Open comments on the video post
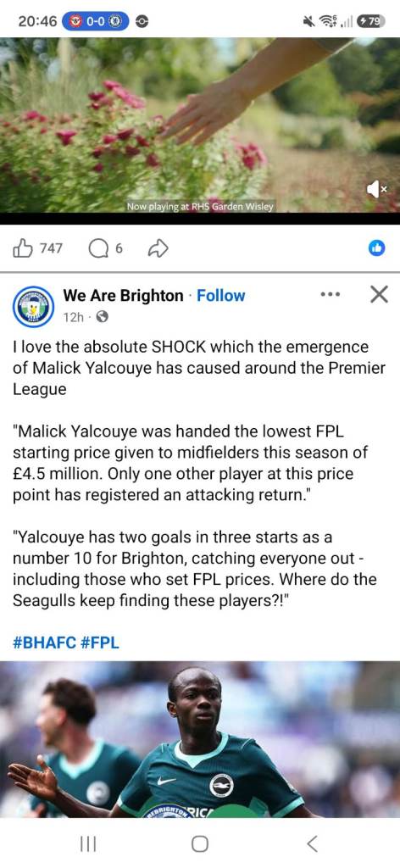The height and width of the screenshot is (868, 400). coord(97,250)
